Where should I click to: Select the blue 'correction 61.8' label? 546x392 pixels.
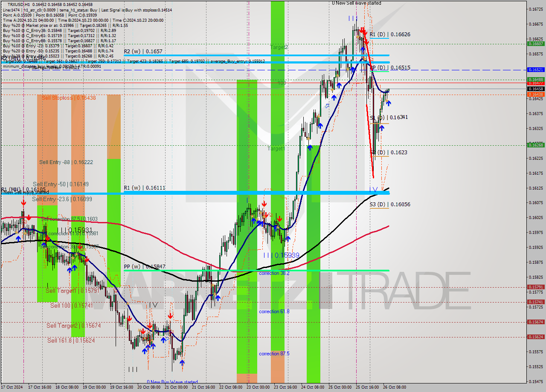(x=274, y=311)
